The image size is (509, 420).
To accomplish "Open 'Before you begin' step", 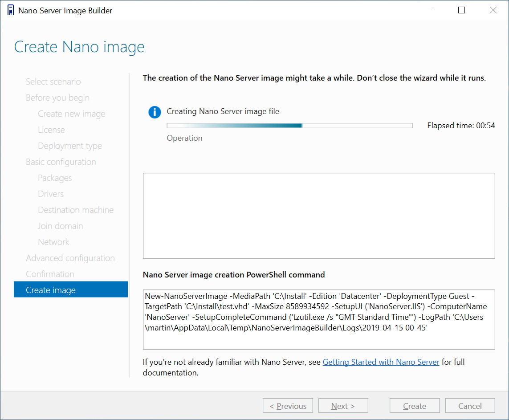I will 57,98.
